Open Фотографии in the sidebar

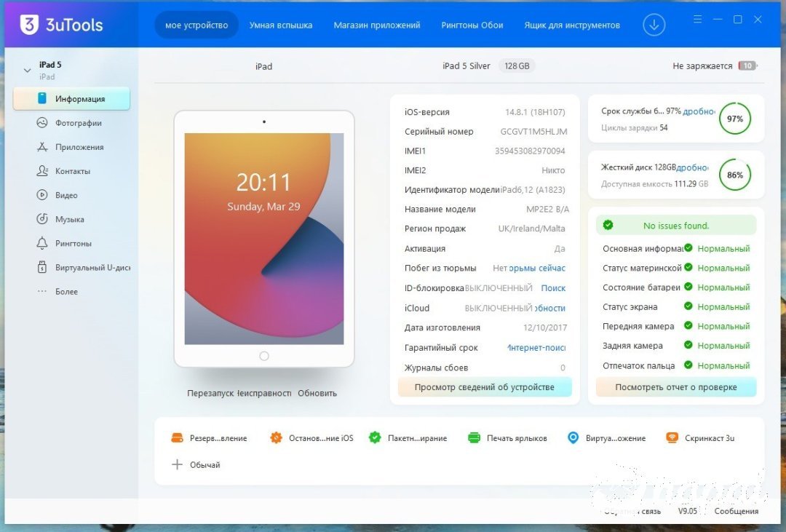tap(69, 123)
